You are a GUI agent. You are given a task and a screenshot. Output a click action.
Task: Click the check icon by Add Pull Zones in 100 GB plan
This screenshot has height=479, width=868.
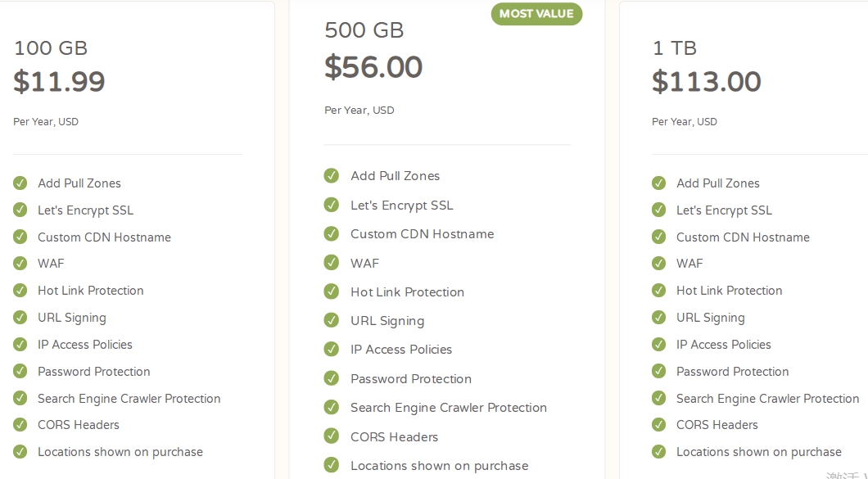(20, 183)
